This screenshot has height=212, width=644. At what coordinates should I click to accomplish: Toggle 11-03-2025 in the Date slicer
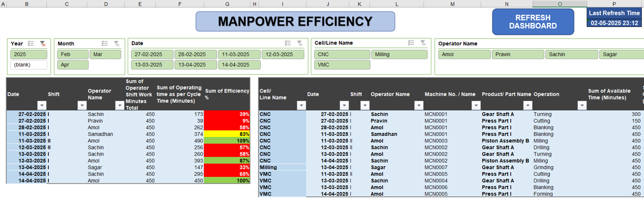pos(239,54)
